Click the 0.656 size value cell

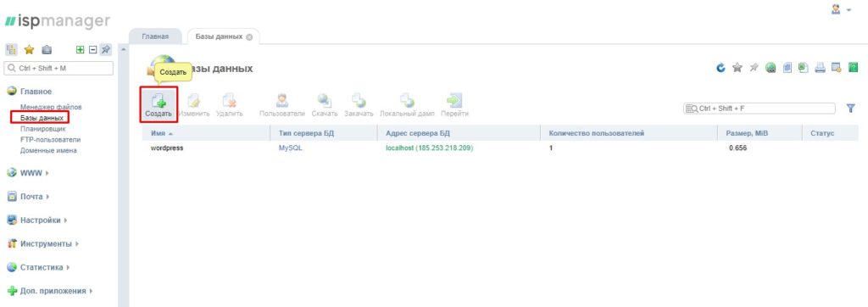(738, 148)
